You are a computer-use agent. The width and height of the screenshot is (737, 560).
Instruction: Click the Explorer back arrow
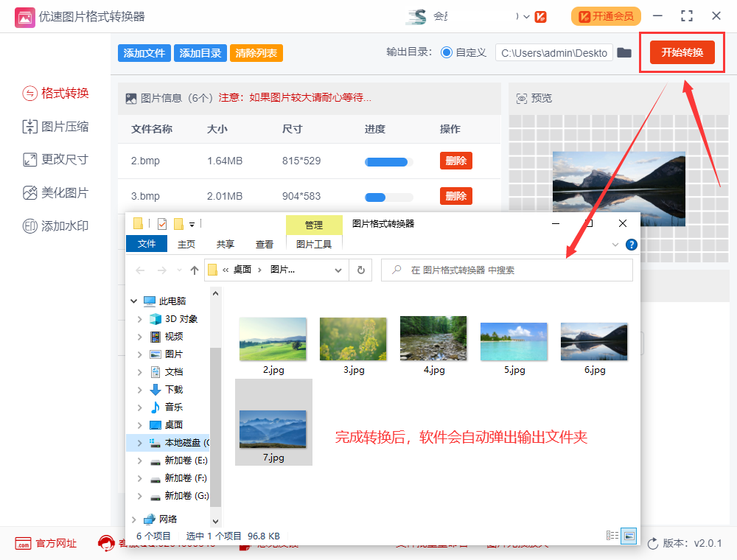tap(140, 270)
